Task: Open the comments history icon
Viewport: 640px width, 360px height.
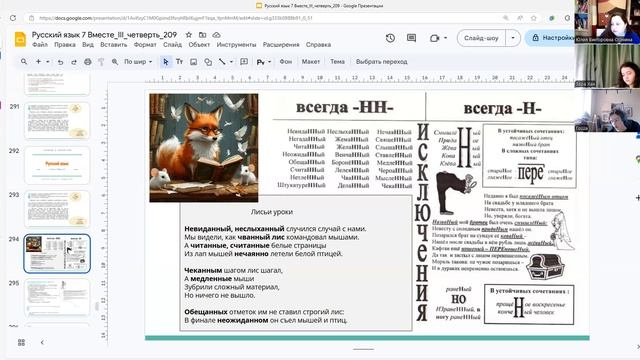Action: [411, 38]
